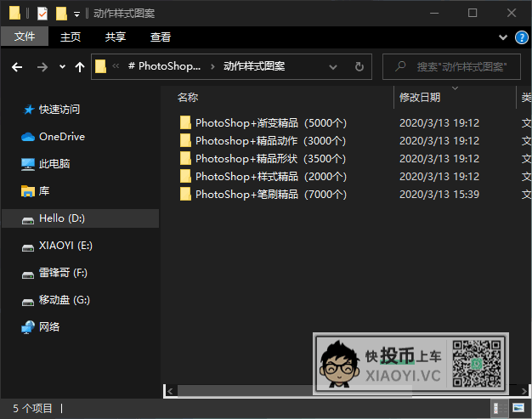The height and width of the screenshot is (419, 532).
Task: Click folder icon of Photoshop+精品动作
Action: [x=185, y=140]
